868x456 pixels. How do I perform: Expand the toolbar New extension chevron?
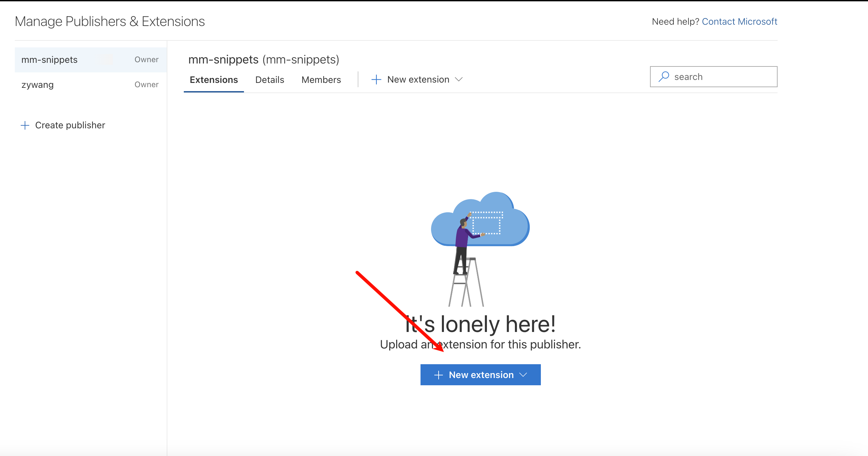coord(459,80)
